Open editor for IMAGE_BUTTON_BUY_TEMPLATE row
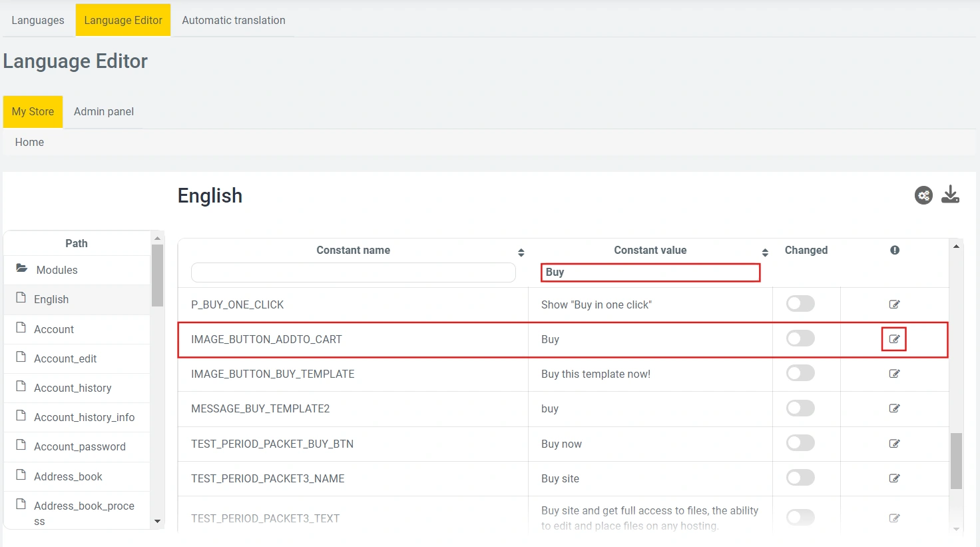The height and width of the screenshot is (547, 980). [894, 374]
